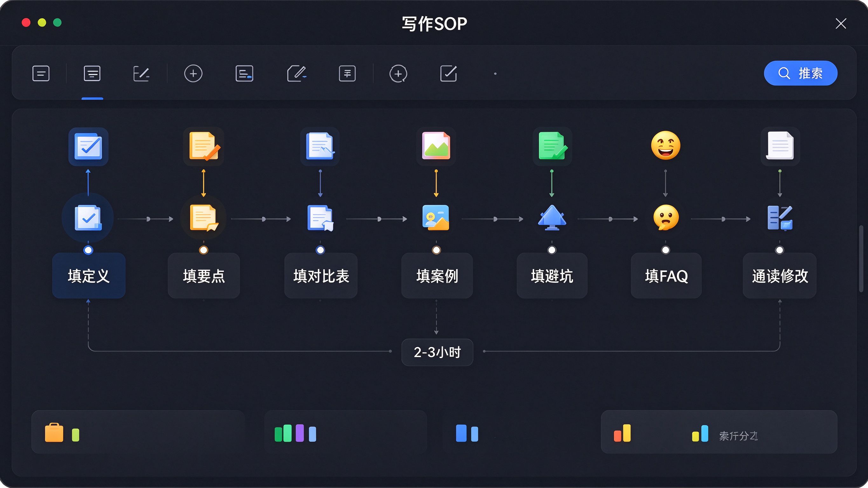
Task: Close the 写作SOP window with X
Action: click(x=841, y=24)
